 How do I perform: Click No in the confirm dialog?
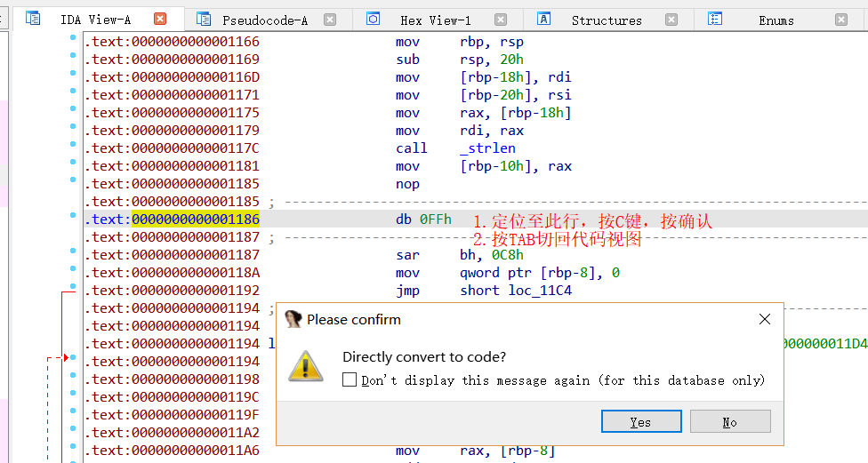[729, 422]
